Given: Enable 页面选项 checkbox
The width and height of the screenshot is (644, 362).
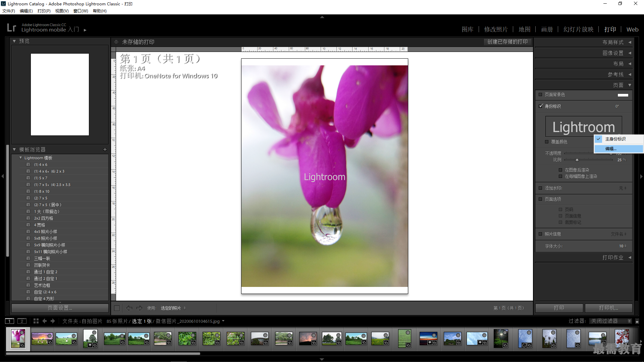Looking at the screenshot, I should (540, 199).
